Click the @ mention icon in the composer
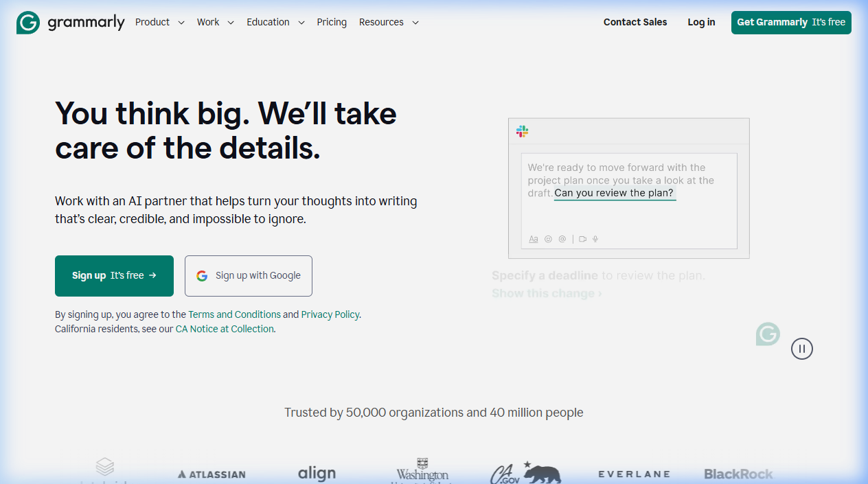868x484 pixels. [562, 239]
